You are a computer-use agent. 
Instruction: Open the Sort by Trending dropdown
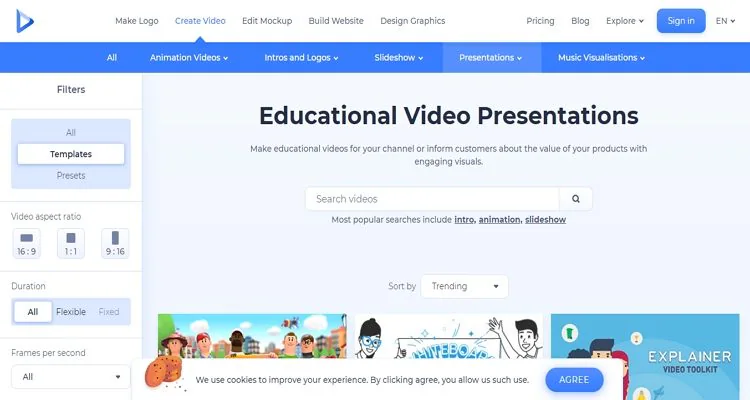coord(464,286)
